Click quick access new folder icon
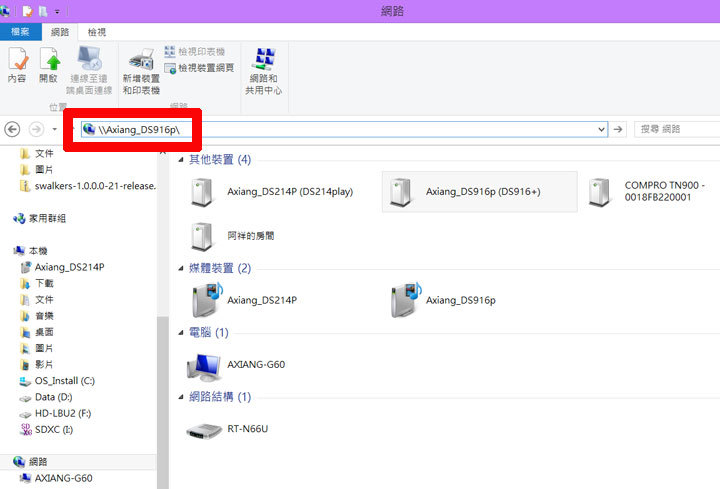This screenshot has width=720, height=489. (43, 11)
